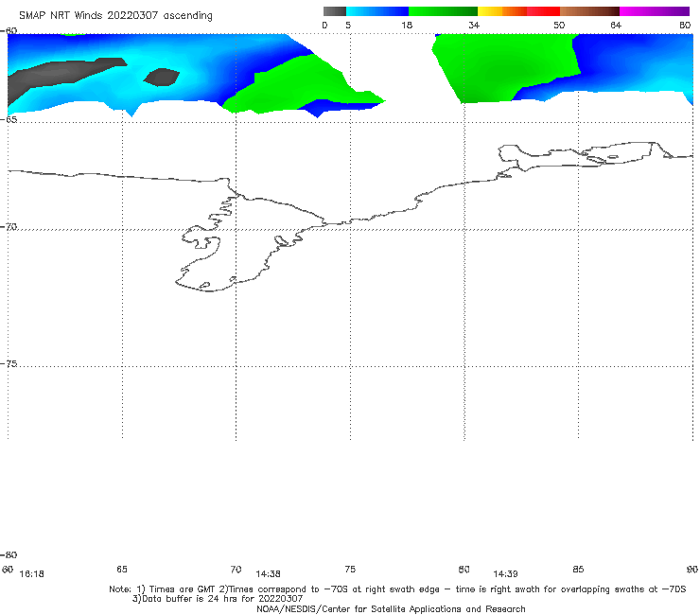Click the longitude axis label "65"
Screen dimensions: 700x615
(122, 569)
